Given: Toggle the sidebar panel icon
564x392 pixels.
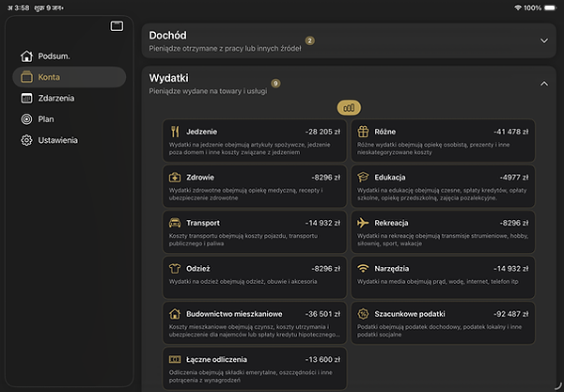Looking at the screenshot, I should 117,25.
